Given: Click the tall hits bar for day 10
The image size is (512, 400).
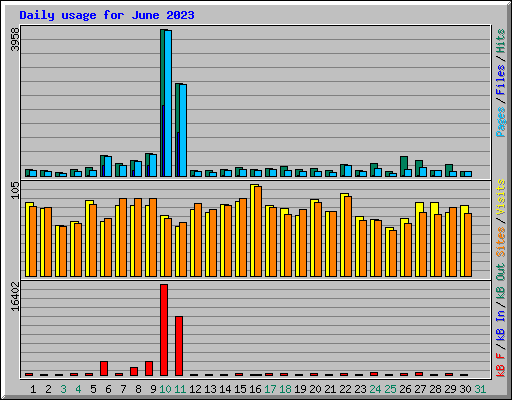Looking at the screenshot, I should pos(162,103).
